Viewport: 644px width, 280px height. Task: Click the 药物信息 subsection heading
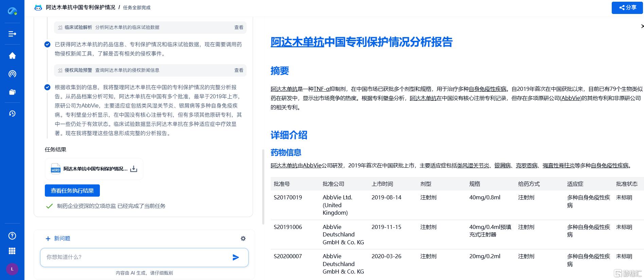click(x=286, y=153)
